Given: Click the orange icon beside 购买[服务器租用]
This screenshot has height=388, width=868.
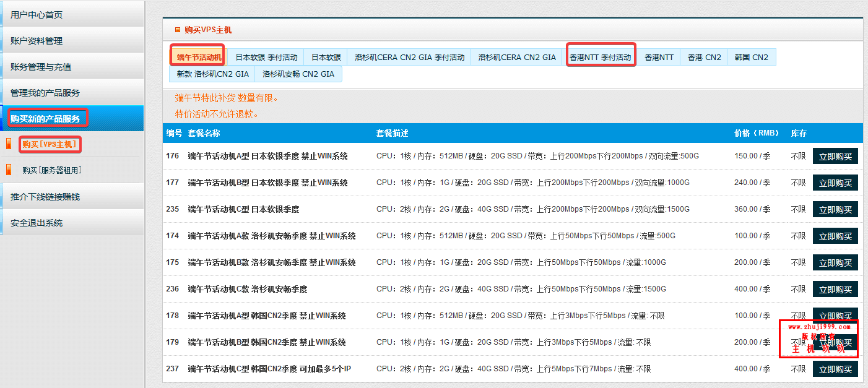Looking at the screenshot, I should (9, 170).
